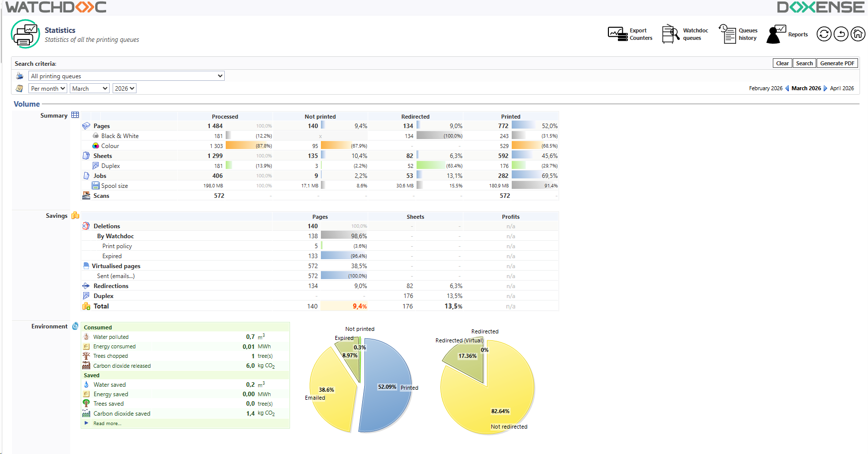Click the Environment water drop icon
The width and height of the screenshot is (868, 454).
point(75,326)
